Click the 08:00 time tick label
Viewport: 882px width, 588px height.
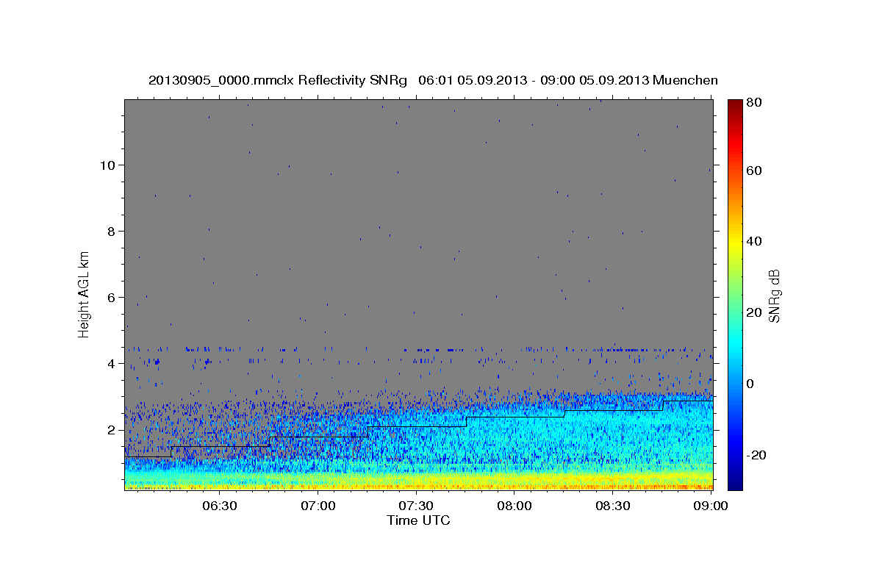click(x=514, y=506)
